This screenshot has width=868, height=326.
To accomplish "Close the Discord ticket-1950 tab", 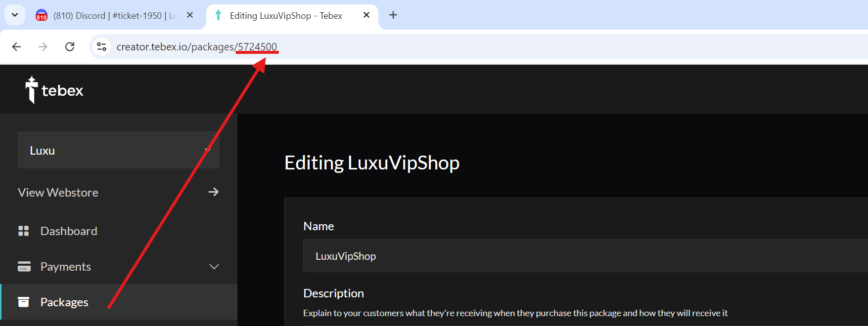I will point(190,15).
